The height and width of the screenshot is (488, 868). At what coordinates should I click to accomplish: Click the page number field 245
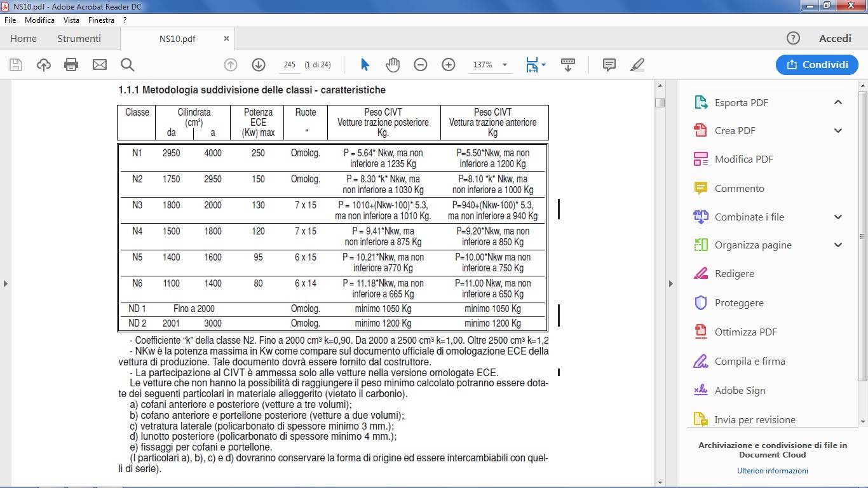[290, 65]
